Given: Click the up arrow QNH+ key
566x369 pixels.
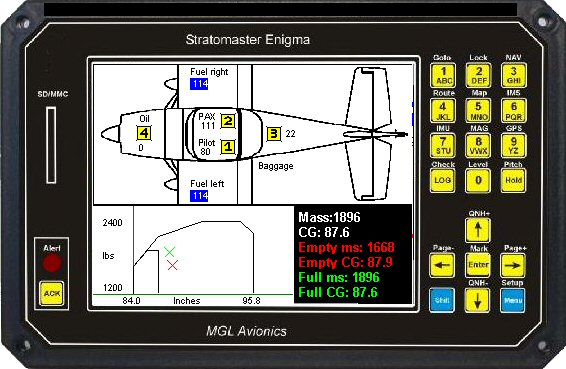Looking at the screenshot, I should click(x=478, y=230).
